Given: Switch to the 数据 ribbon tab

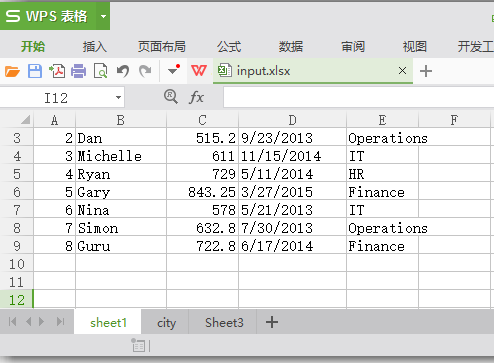Looking at the screenshot, I should click(x=291, y=47).
